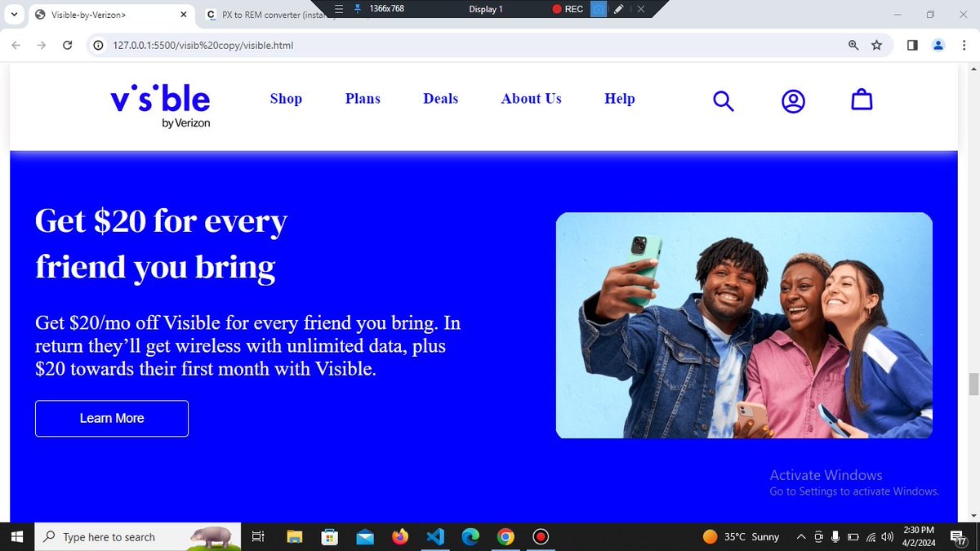The height and width of the screenshot is (551, 980).
Task: Open the About Us menu
Action: click(532, 99)
